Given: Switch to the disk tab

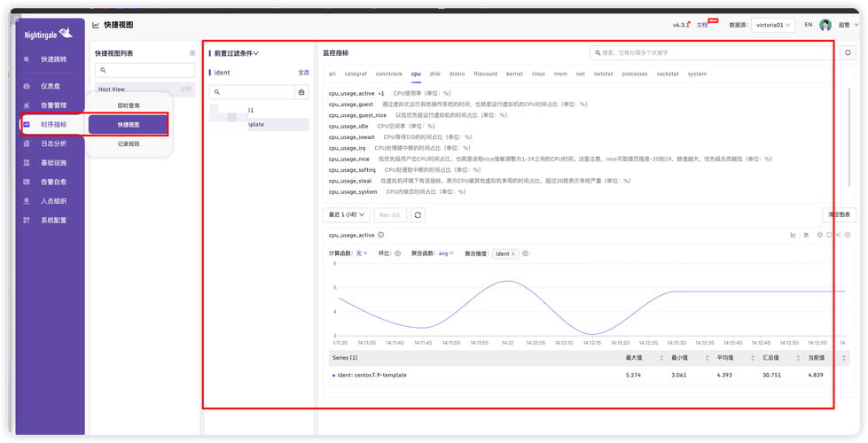Looking at the screenshot, I should tap(435, 74).
